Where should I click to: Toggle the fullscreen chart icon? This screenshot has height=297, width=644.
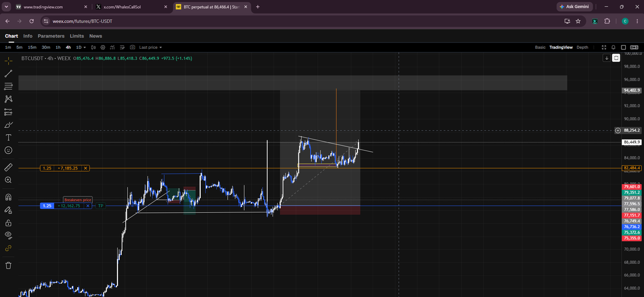coord(604,47)
